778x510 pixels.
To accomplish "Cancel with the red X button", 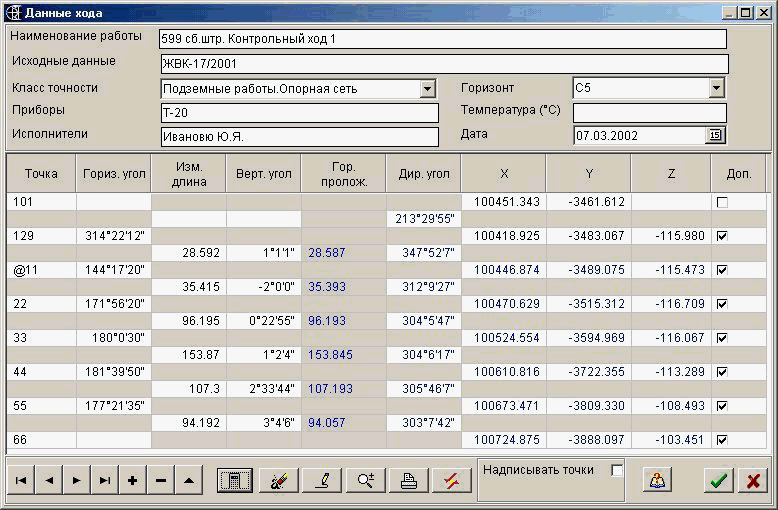I will pos(753,480).
